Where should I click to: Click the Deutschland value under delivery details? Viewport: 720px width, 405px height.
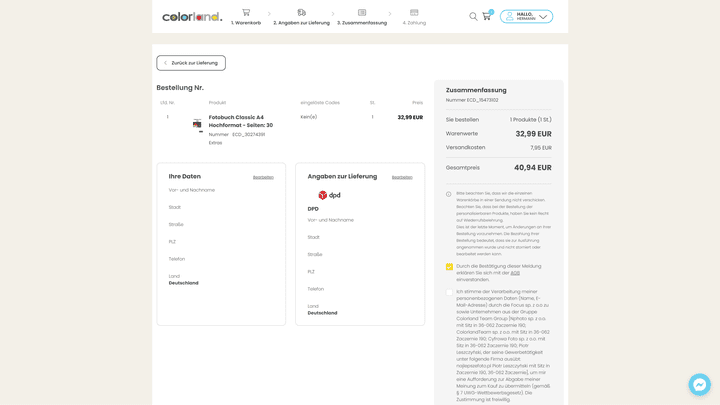coord(322,313)
